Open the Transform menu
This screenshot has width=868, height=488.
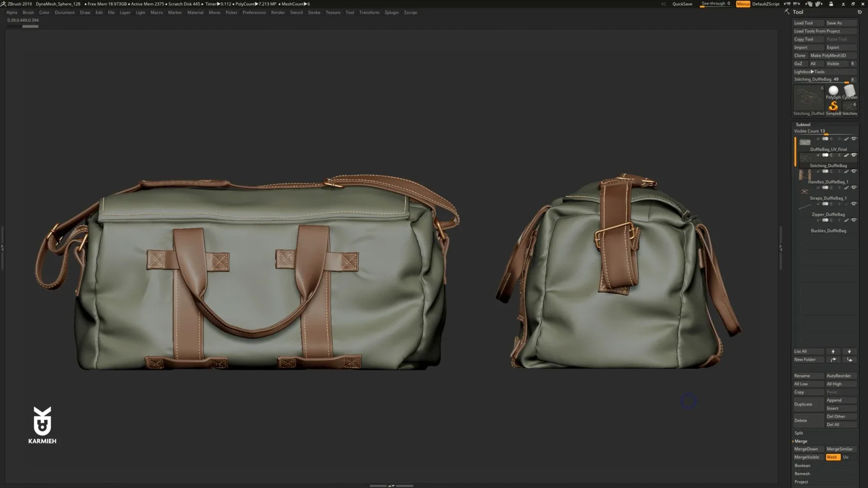tap(369, 12)
